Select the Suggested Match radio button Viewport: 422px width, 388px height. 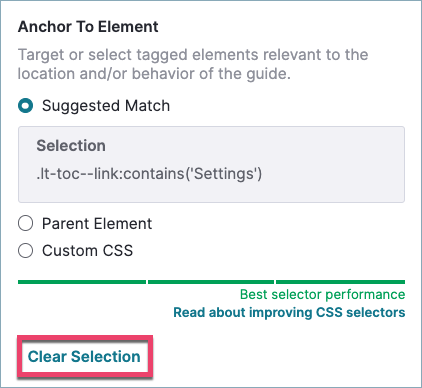click(25, 106)
